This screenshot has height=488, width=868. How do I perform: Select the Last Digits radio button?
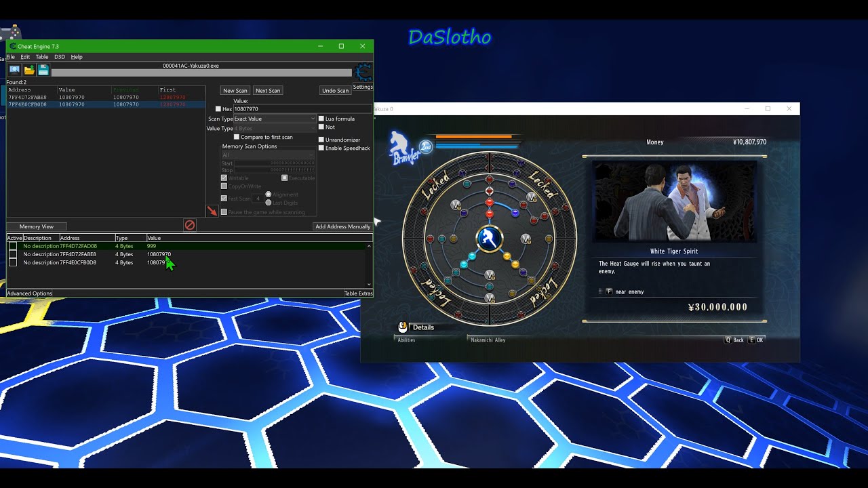(269, 203)
